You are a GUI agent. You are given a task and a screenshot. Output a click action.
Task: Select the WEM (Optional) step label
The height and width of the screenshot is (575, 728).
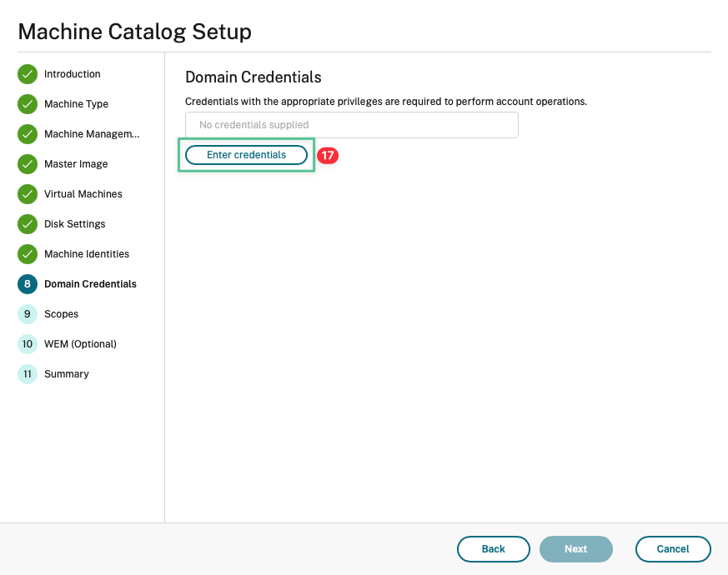pos(80,344)
